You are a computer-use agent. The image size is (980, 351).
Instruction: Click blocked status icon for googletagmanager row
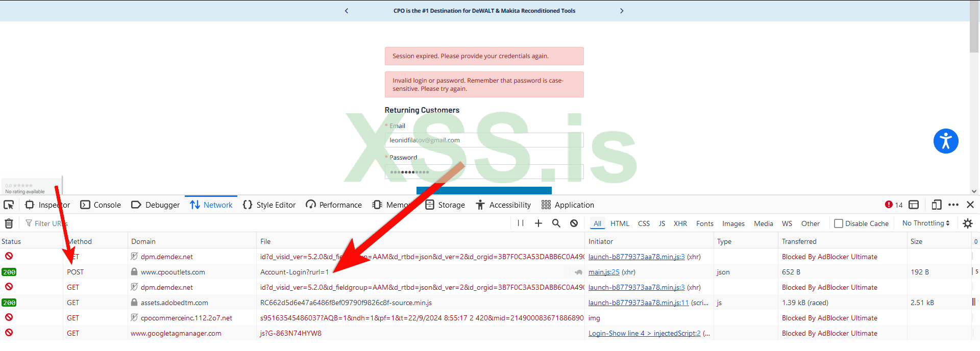[x=9, y=333]
